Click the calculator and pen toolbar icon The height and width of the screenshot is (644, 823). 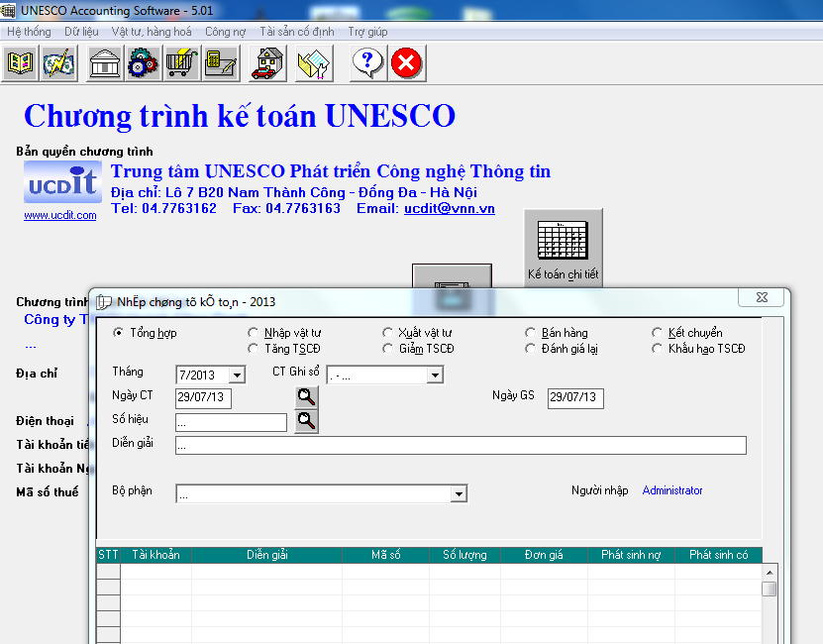point(219,63)
